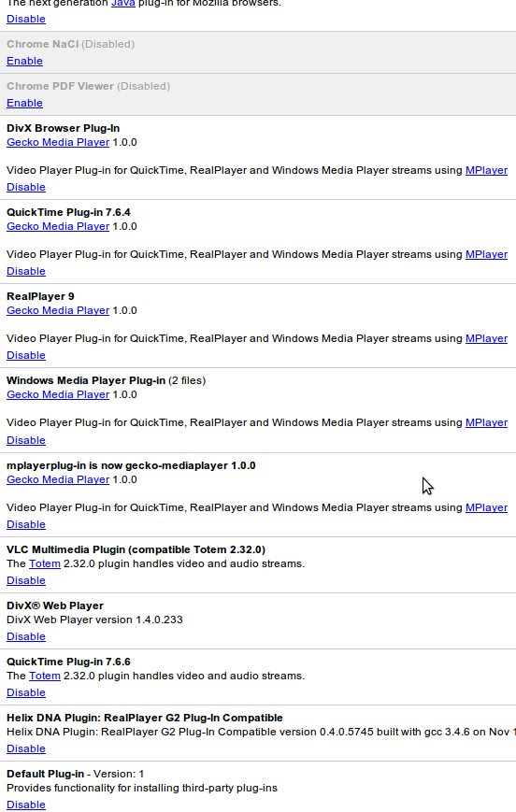Screen dimensions: 516x812
Task: Disable the Java plug-in at the top
Action: point(26,20)
